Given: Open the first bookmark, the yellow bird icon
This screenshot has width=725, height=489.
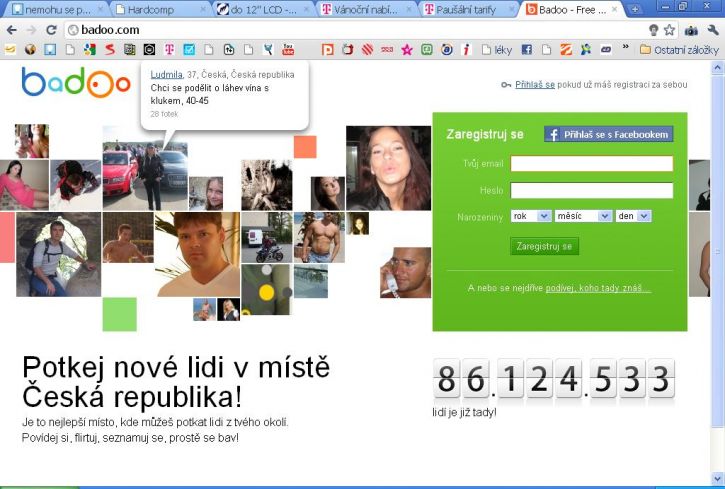Looking at the screenshot, I should (10, 49).
